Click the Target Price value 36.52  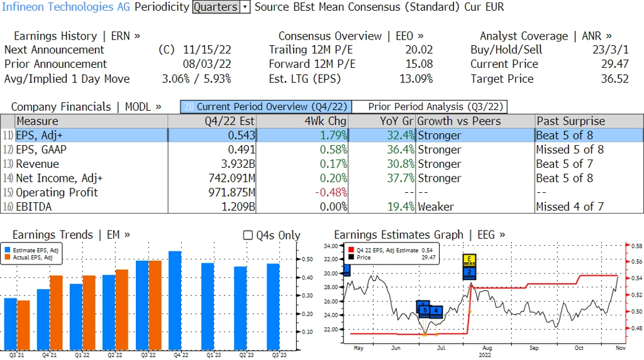[x=615, y=79]
